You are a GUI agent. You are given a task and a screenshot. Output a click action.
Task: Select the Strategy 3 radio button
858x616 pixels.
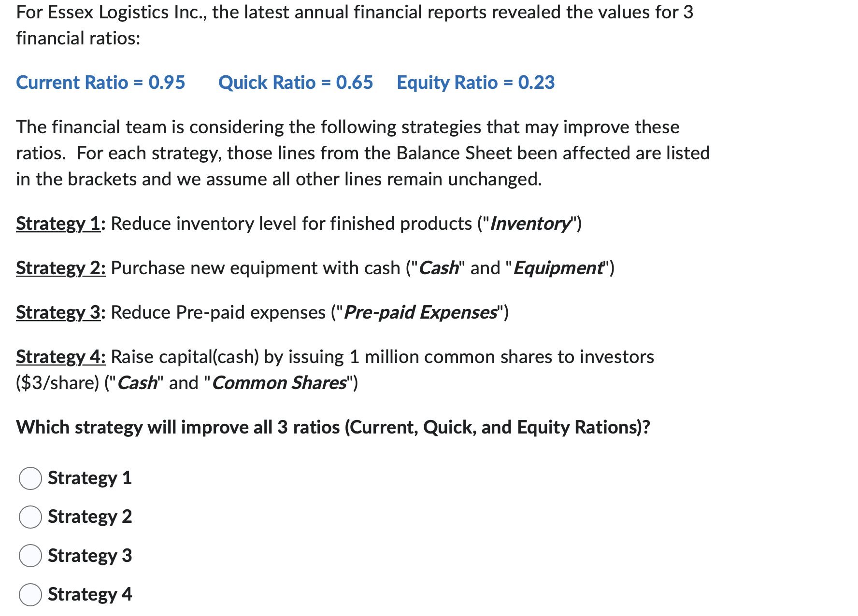30,556
